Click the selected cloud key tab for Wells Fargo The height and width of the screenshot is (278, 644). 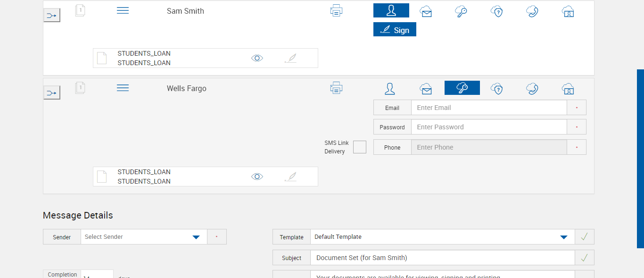point(462,88)
